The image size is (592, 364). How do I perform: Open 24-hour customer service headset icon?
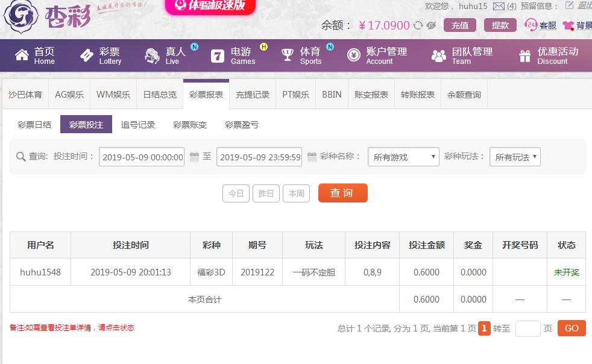tap(531, 25)
